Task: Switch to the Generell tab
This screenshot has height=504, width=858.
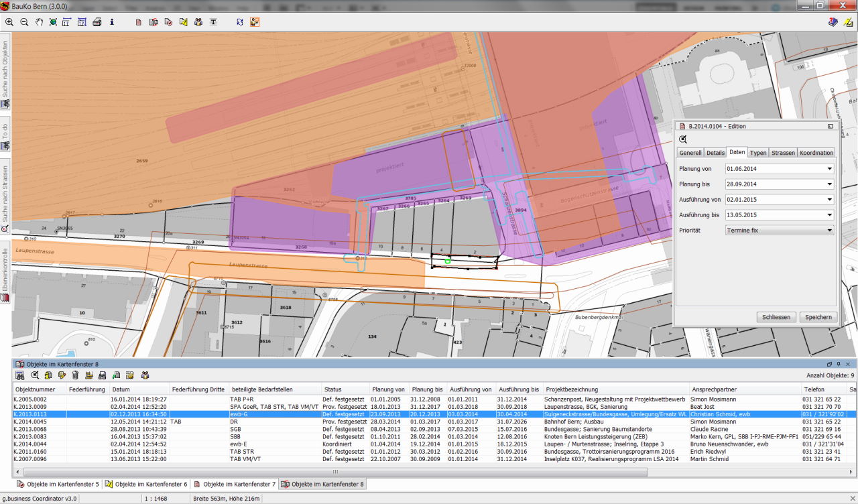Action: coord(690,153)
